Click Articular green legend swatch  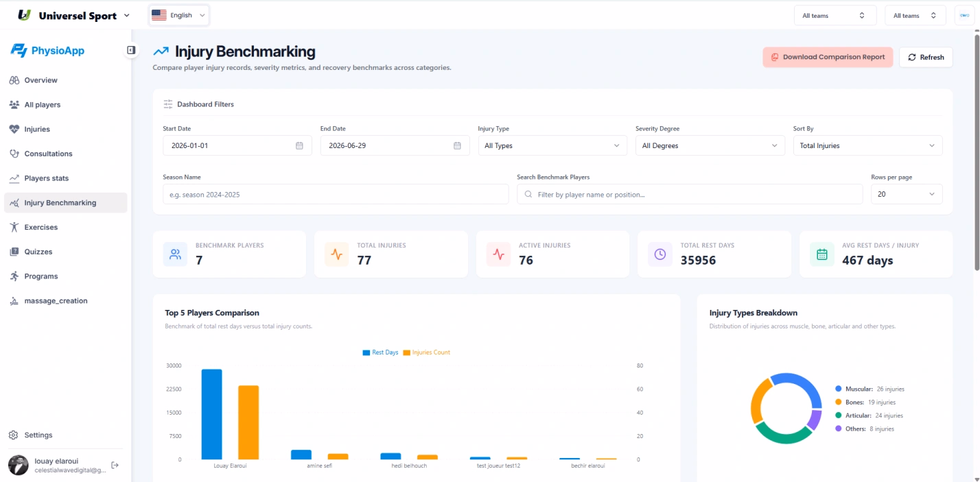(x=839, y=415)
